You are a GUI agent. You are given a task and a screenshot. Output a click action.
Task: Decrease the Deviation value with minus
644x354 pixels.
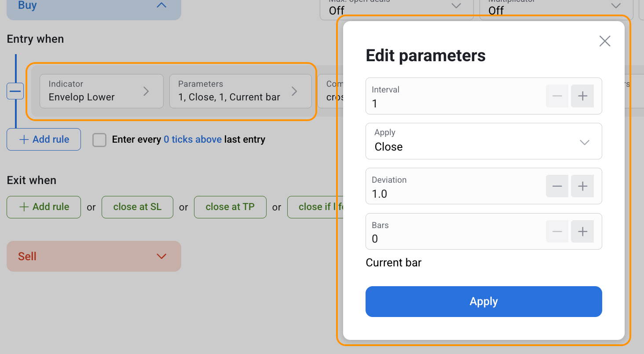click(557, 186)
